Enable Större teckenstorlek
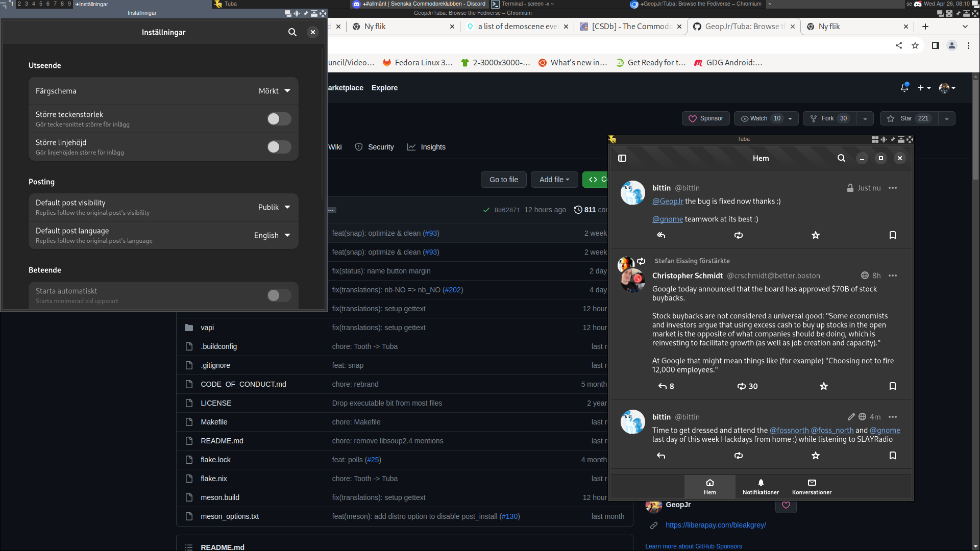This screenshot has height=551, width=980. pos(279,118)
